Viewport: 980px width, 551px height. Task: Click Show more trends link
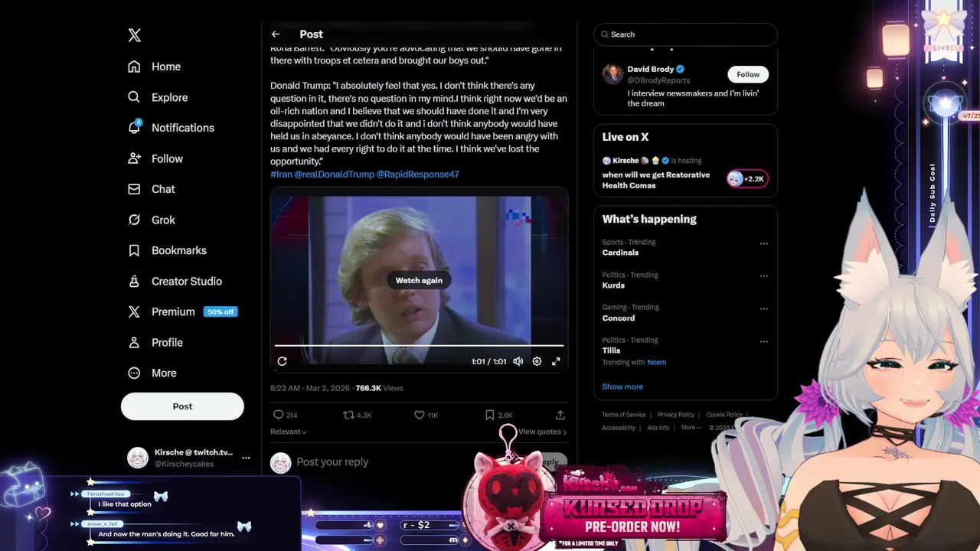[622, 386]
